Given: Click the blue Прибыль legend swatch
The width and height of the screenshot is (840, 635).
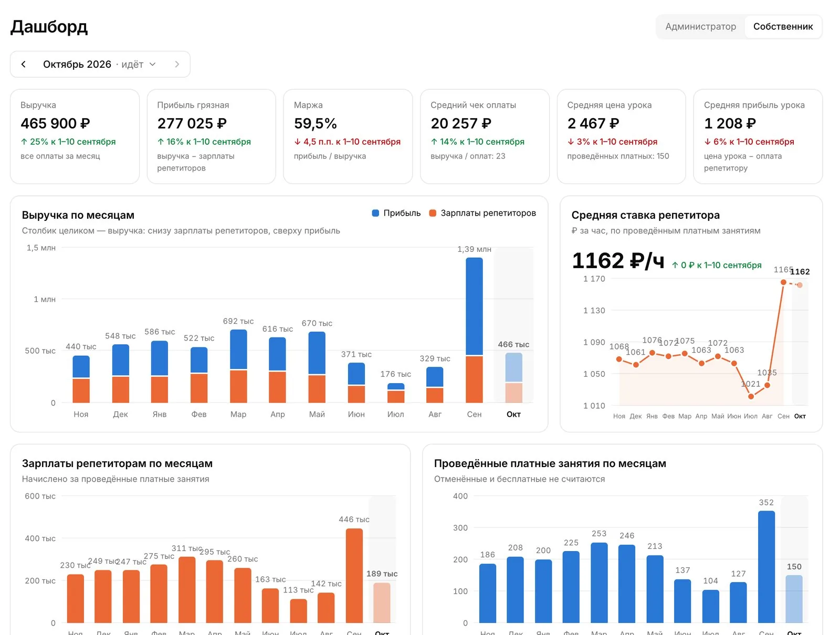Looking at the screenshot, I should point(375,213).
